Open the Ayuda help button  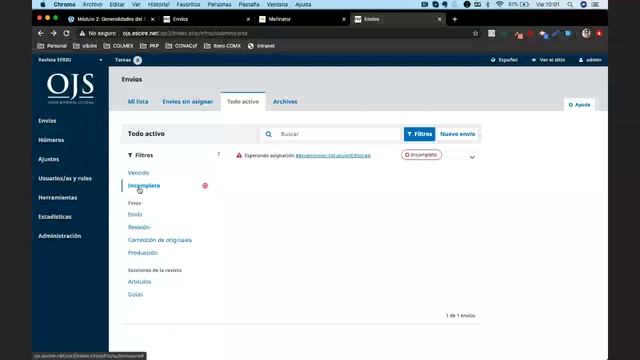pyautogui.click(x=579, y=105)
